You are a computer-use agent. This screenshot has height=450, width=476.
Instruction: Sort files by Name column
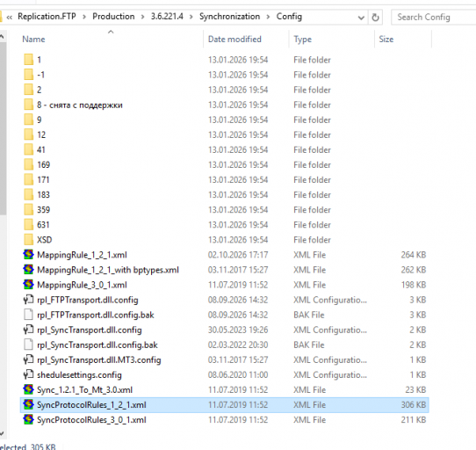click(x=33, y=40)
